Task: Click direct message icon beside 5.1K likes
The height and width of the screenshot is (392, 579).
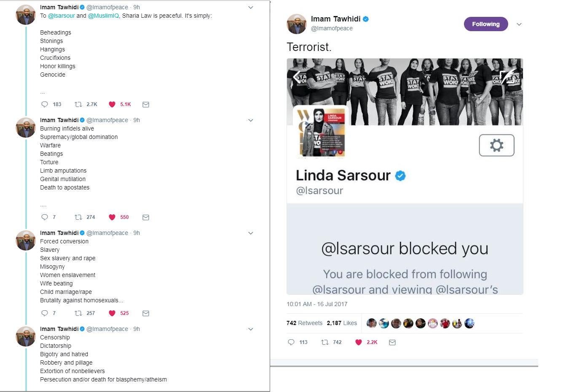Action: 146,104
